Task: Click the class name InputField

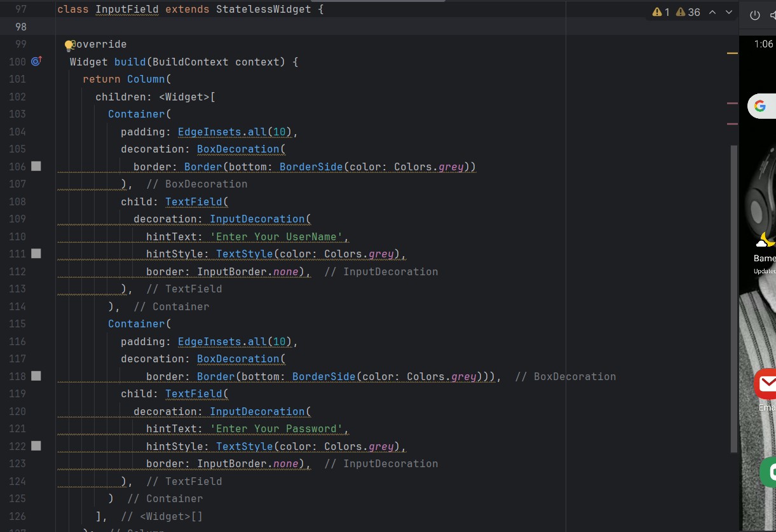Action: [127, 10]
